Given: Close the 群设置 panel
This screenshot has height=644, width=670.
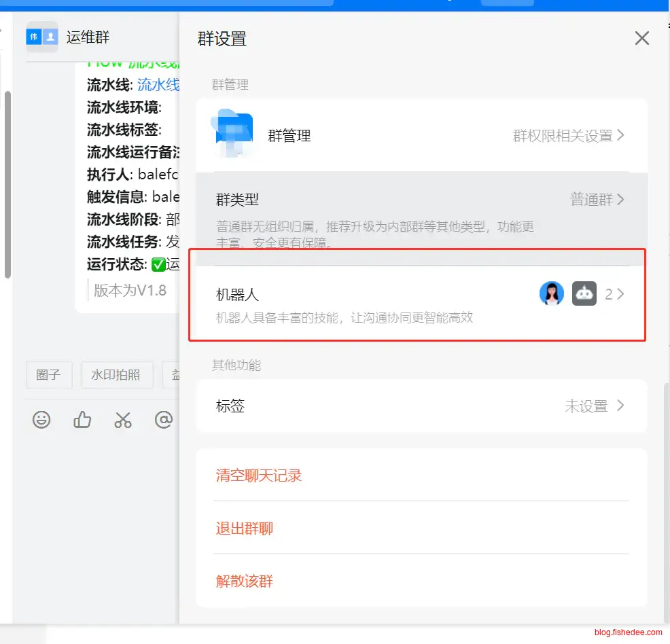Looking at the screenshot, I should coord(641,38).
